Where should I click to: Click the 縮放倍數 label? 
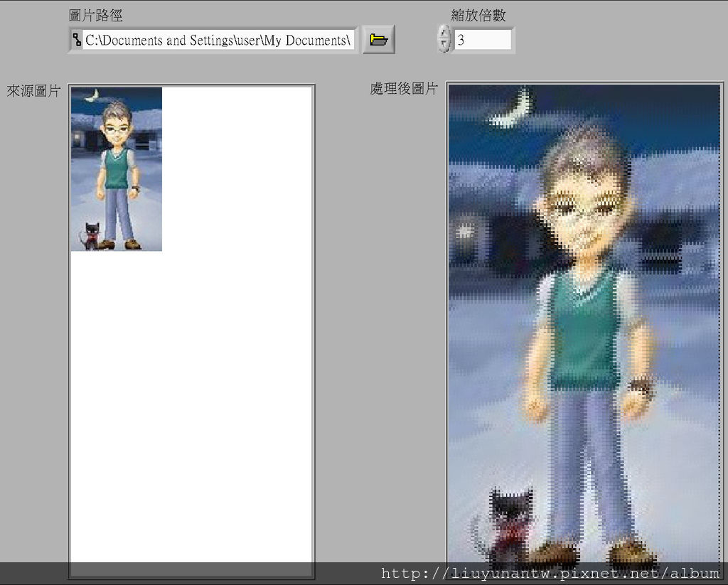(x=478, y=16)
